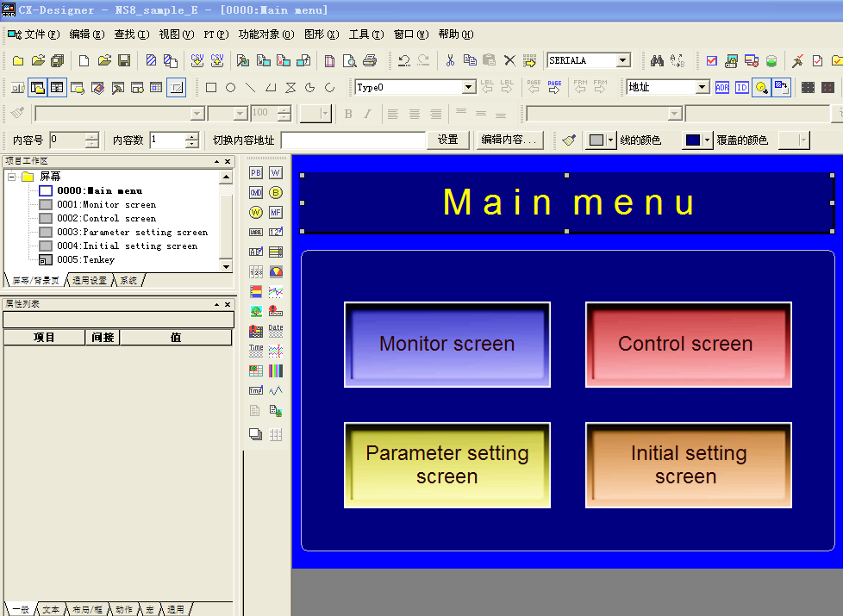Collapse the 屏幕 folder tree node
Screen dimensions: 843x616
tap(12, 177)
